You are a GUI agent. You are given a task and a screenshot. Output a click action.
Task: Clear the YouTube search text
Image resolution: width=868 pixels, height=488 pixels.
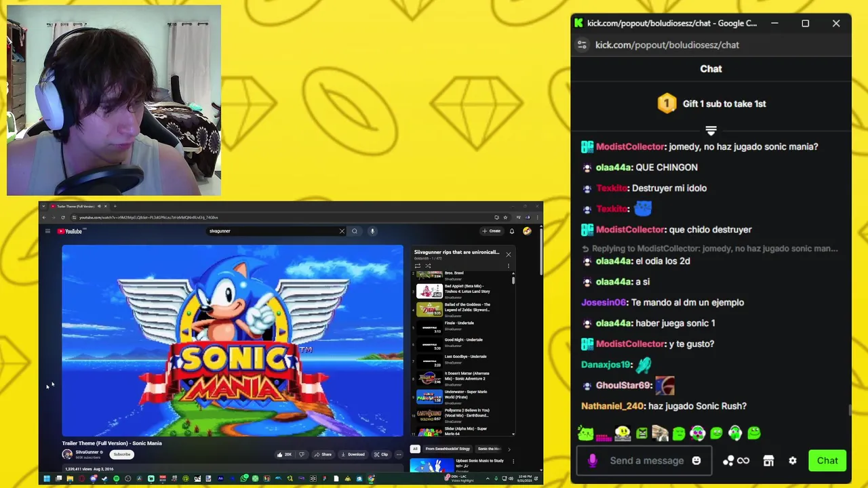click(x=342, y=231)
